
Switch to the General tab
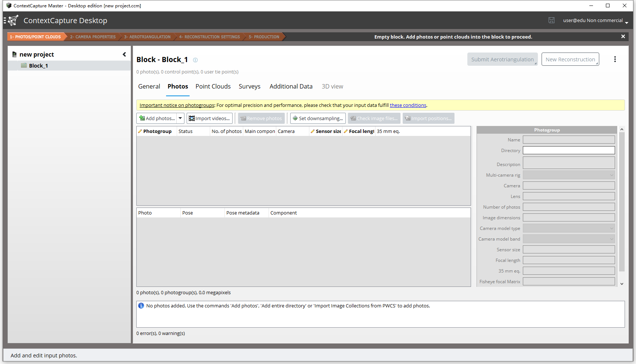pyautogui.click(x=149, y=86)
